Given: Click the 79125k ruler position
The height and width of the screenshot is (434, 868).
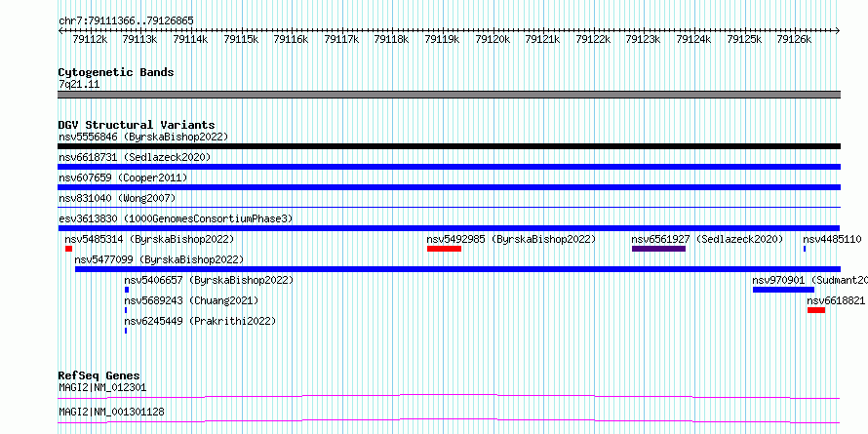Looking at the screenshot, I should click(x=744, y=39).
